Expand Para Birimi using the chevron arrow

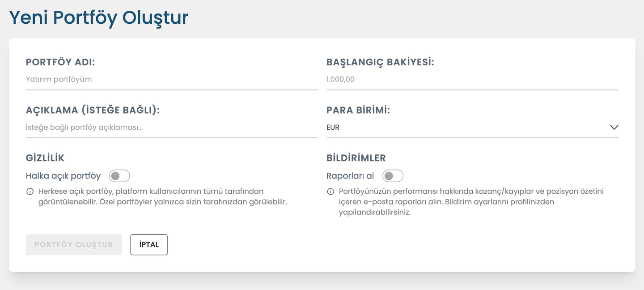614,128
